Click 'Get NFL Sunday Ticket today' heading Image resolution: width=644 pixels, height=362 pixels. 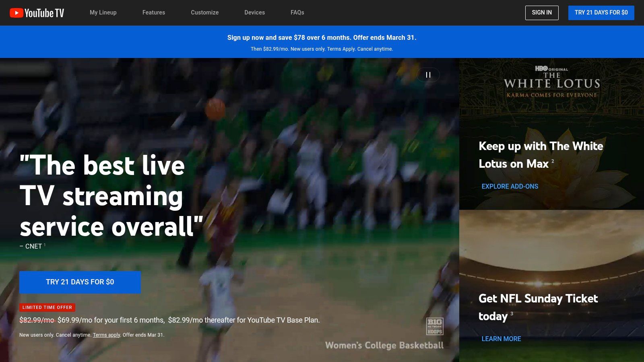[538, 307]
